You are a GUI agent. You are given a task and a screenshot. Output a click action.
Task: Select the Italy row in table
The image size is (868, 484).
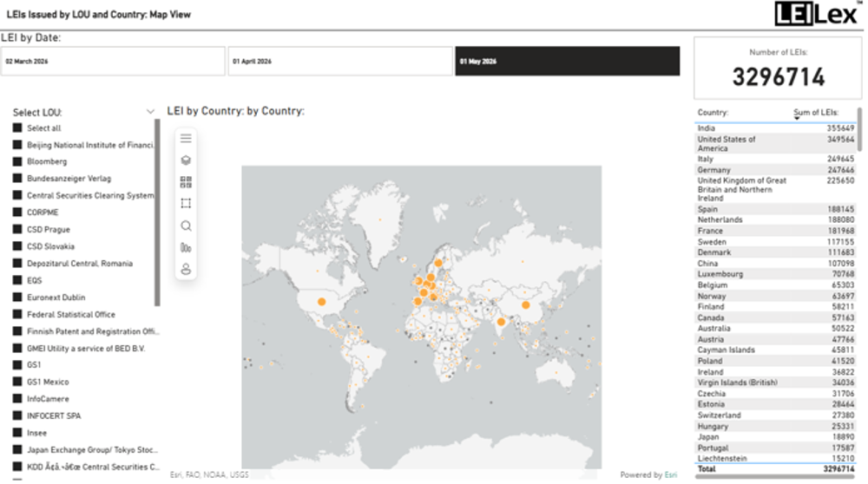pos(775,160)
